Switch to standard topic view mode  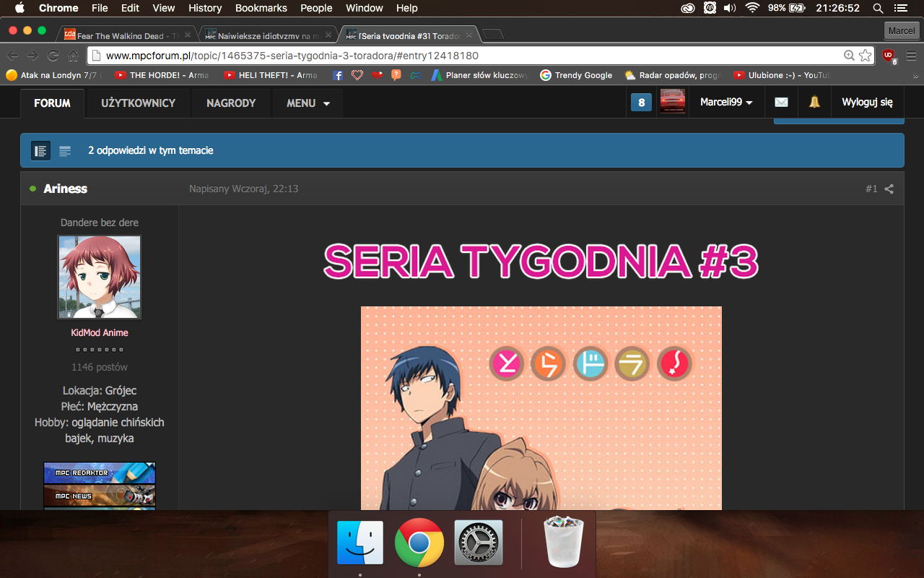click(40, 150)
